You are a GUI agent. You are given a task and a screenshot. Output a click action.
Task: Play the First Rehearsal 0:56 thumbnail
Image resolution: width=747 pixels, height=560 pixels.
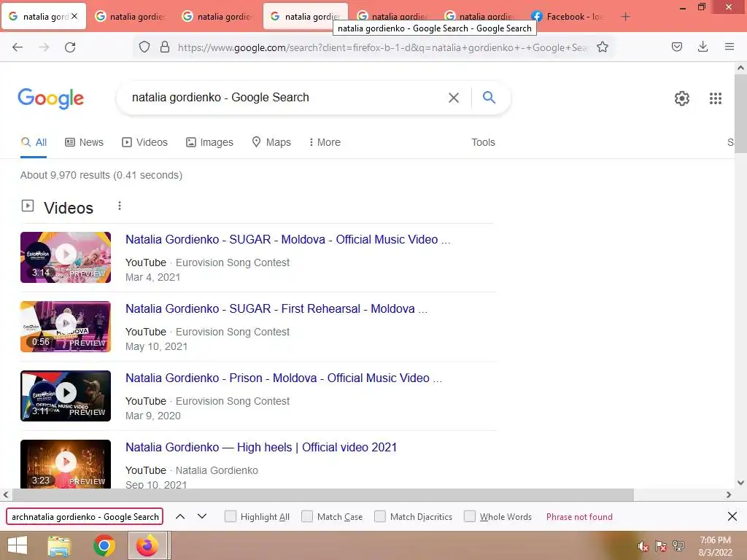tap(66, 327)
